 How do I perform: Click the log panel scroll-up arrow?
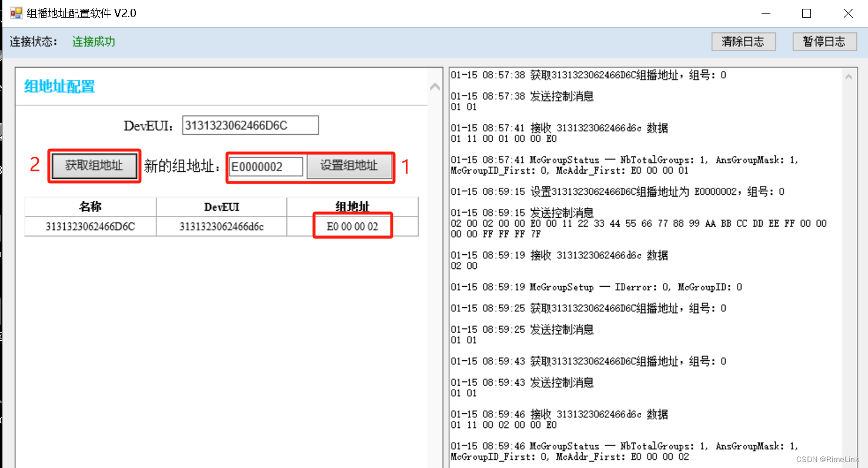click(849, 77)
